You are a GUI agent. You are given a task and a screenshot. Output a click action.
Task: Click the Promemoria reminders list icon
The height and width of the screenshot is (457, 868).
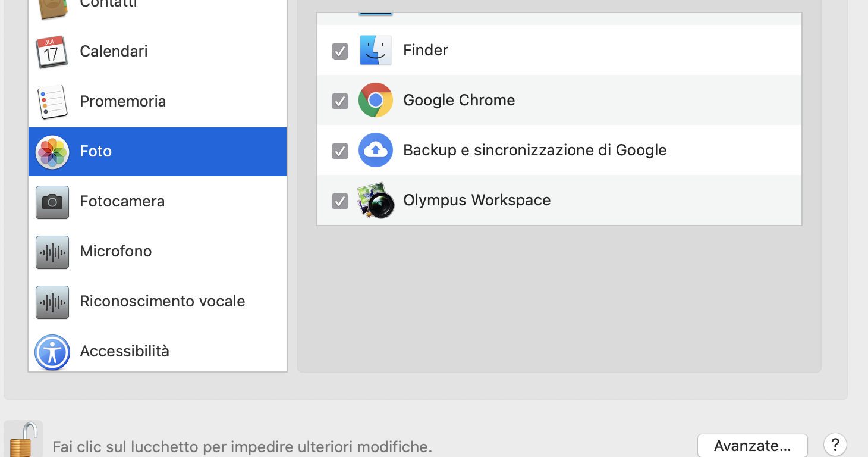pos(52,102)
